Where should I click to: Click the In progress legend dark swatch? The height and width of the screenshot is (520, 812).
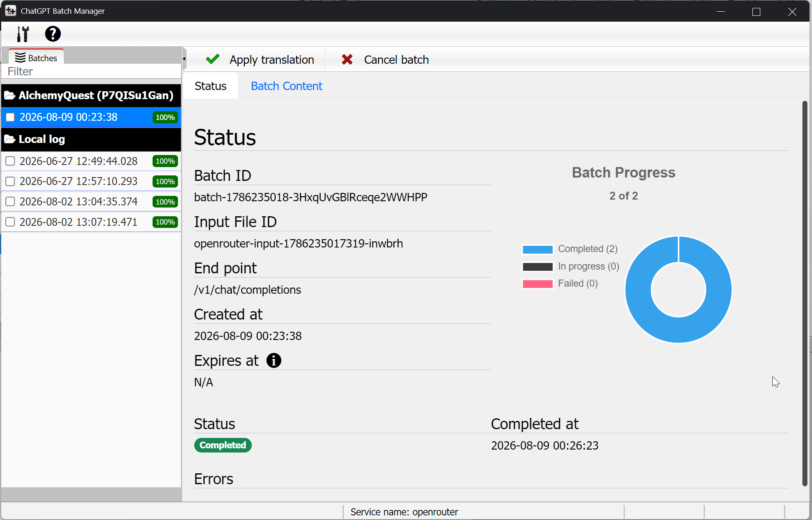click(538, 267)
